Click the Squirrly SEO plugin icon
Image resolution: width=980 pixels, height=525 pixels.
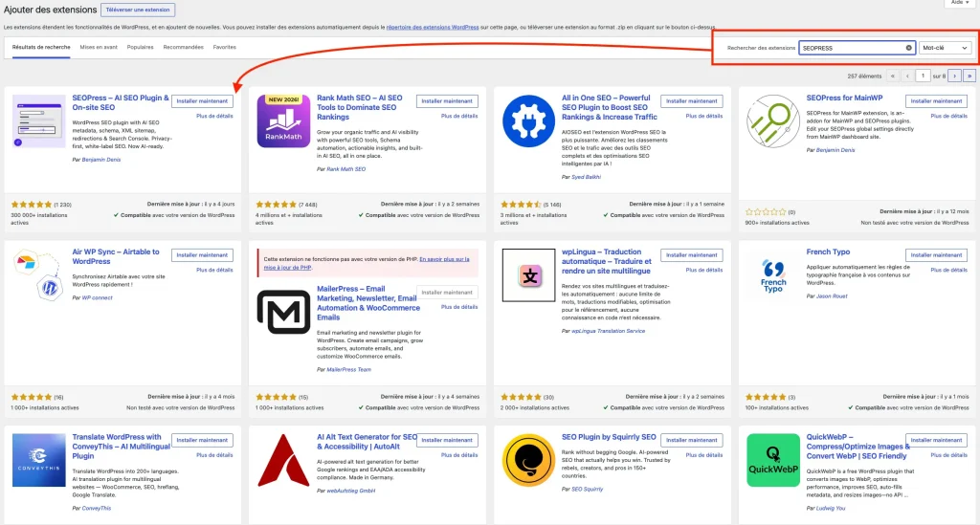coord(528,460)
